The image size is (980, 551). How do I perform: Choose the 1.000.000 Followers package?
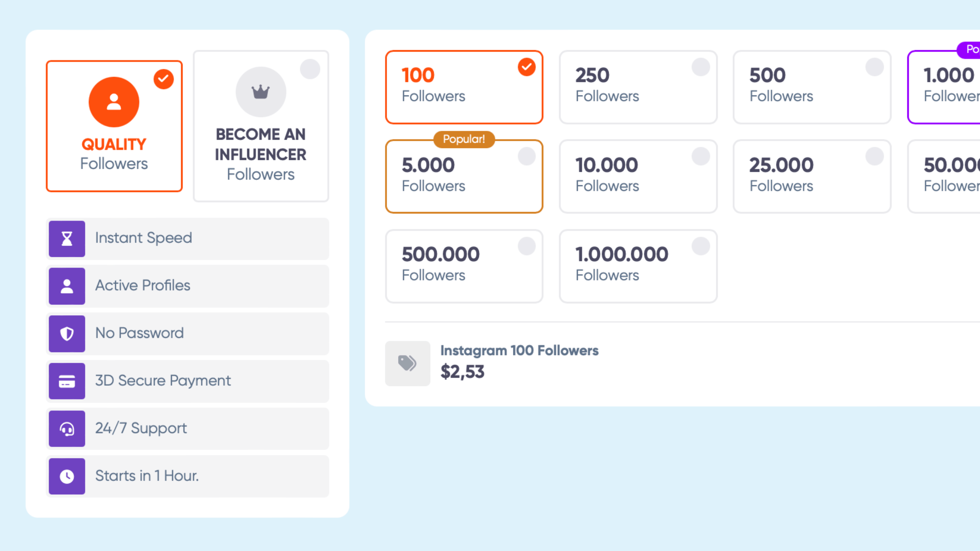638,266
